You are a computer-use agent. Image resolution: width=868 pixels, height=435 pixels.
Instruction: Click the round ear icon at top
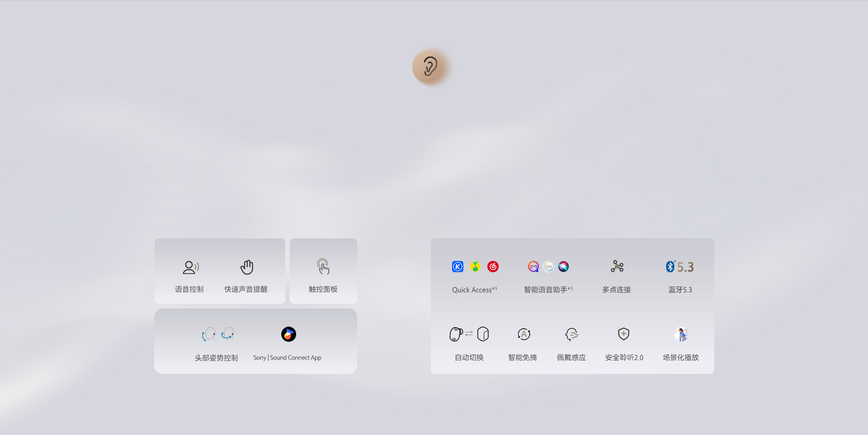(430, 67)
